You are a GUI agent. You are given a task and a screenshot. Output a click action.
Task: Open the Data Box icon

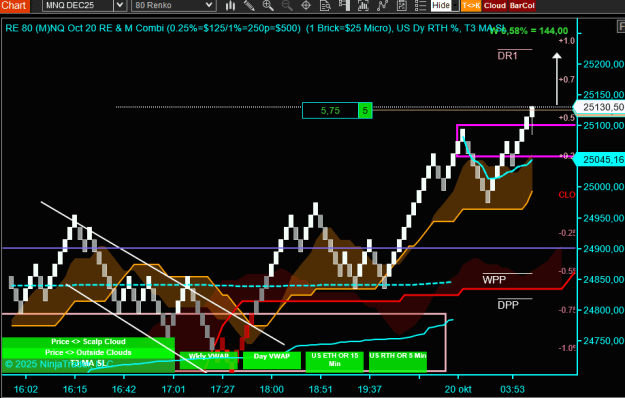click(325, 5)
